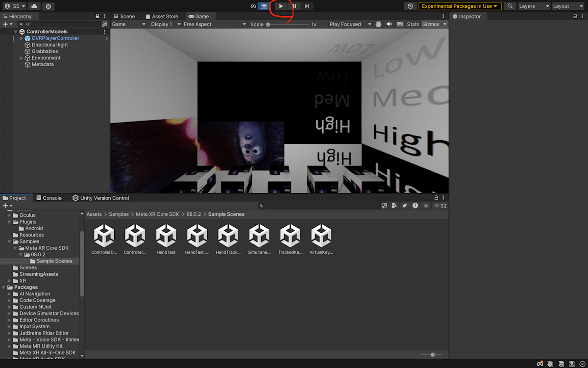This screenshot has height=368, width=588.
Task: Toggle Gizmos in Game view
Action: coord(431,24)
